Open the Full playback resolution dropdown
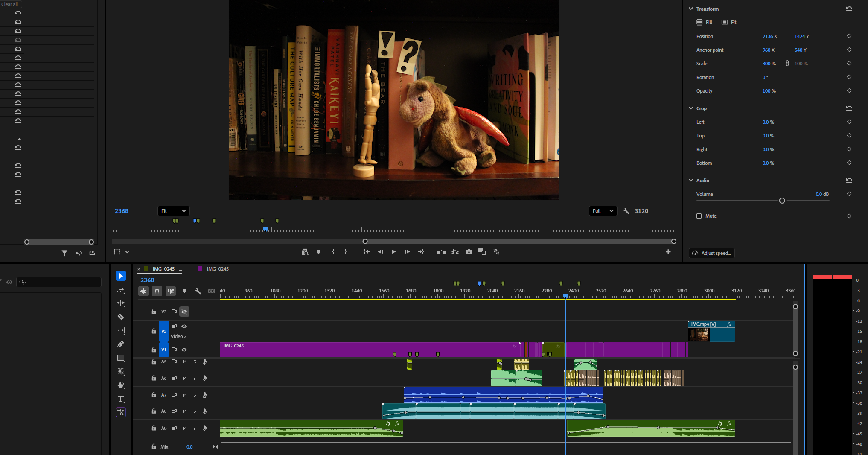Image resolution: width=868 pixels, height=455 pixels. pyautogui.click(x=603, y=211)
